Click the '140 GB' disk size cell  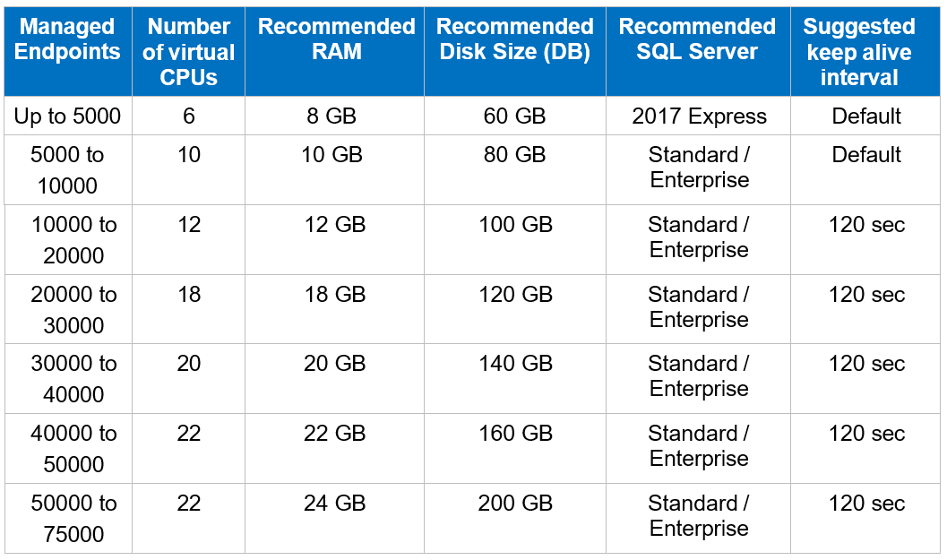(515, 364)
